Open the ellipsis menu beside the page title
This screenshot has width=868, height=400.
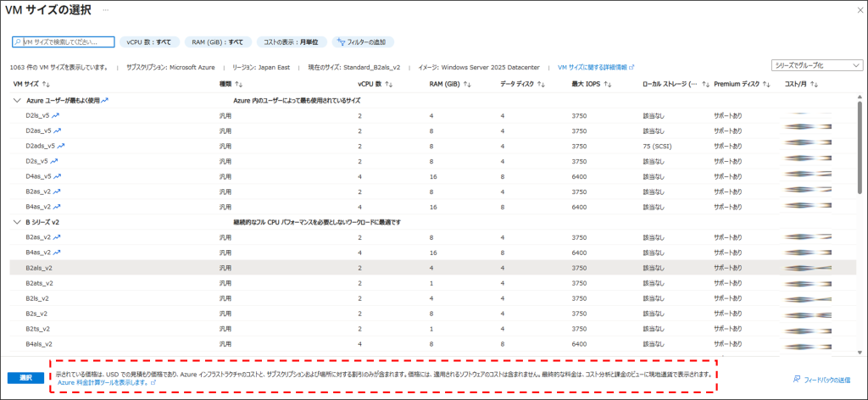105,9
